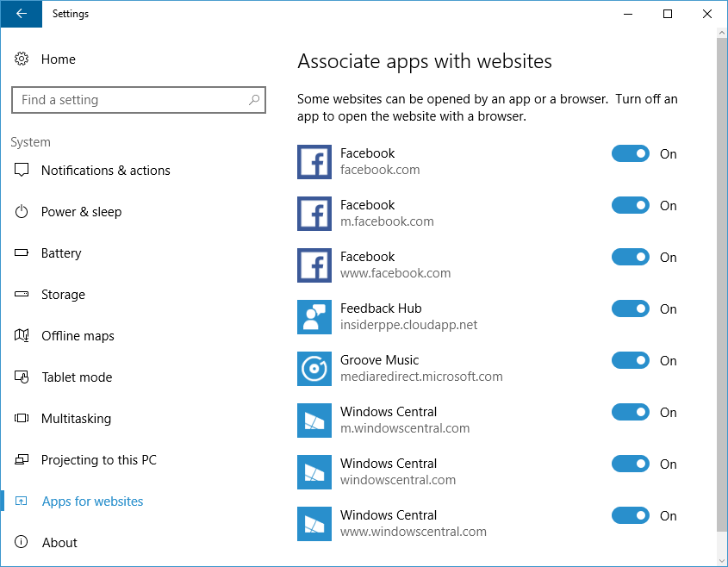Click the Battery icon in sidebar
Viewport: 728px width, 567px height.
point(22,253)
